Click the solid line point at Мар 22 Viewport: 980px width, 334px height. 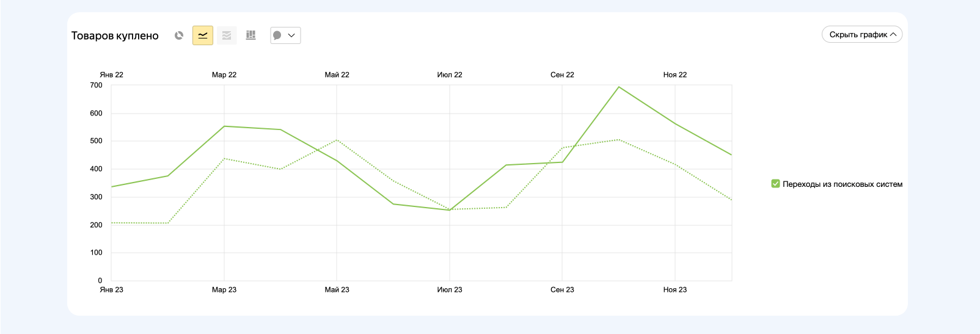click(x=224, y=126)
